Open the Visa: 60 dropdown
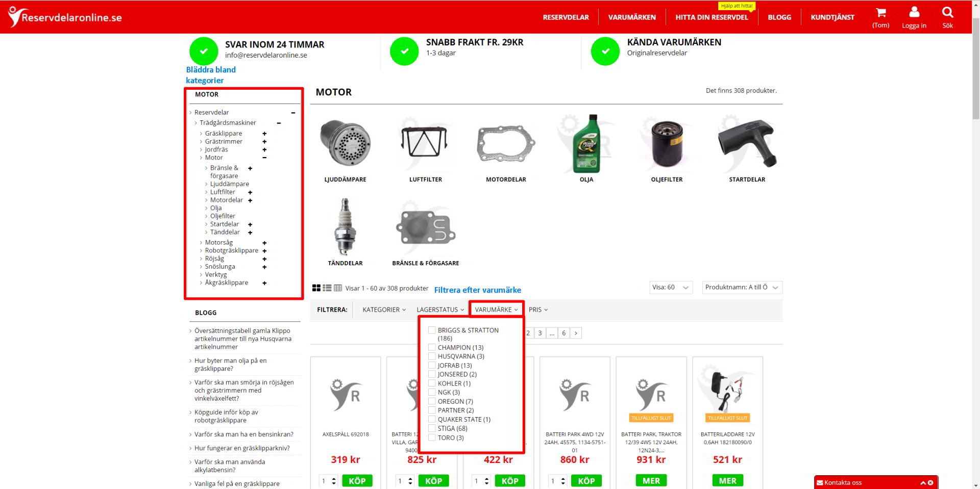The width and height of the screenshot is (980, 489). pos(671,288)
